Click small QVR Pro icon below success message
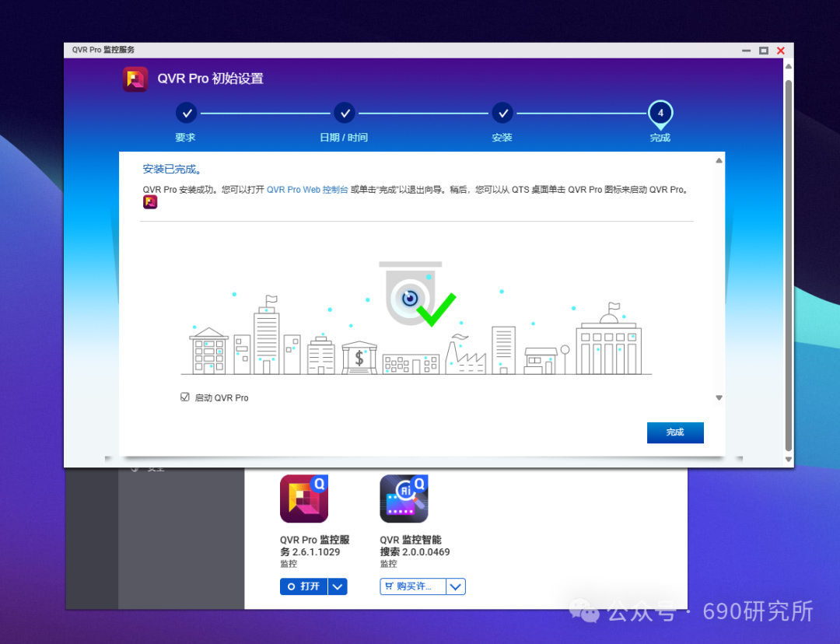 point(150,202)
